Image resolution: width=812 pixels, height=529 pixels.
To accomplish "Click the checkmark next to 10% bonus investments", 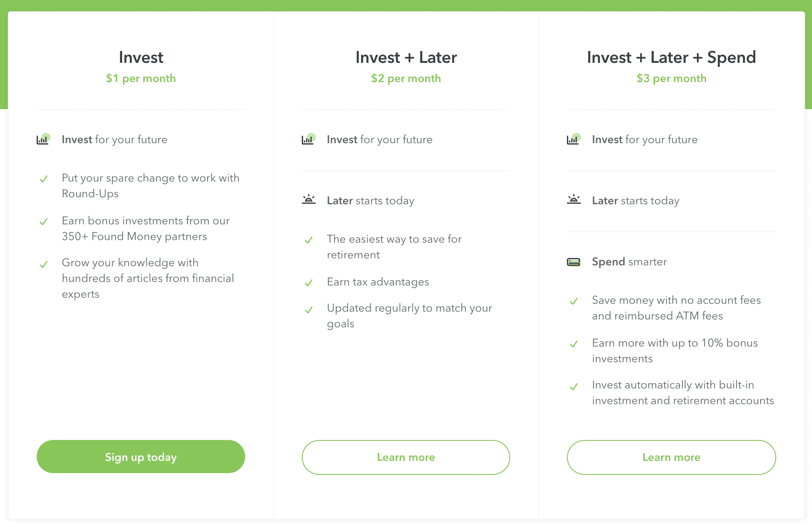I will [x=574, y=344].
